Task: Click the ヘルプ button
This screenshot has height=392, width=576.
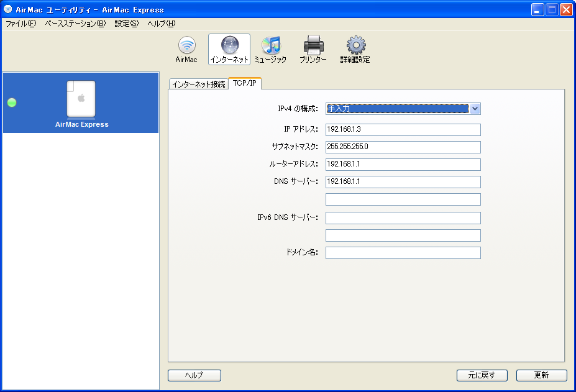Action: (x=194, y=375)
